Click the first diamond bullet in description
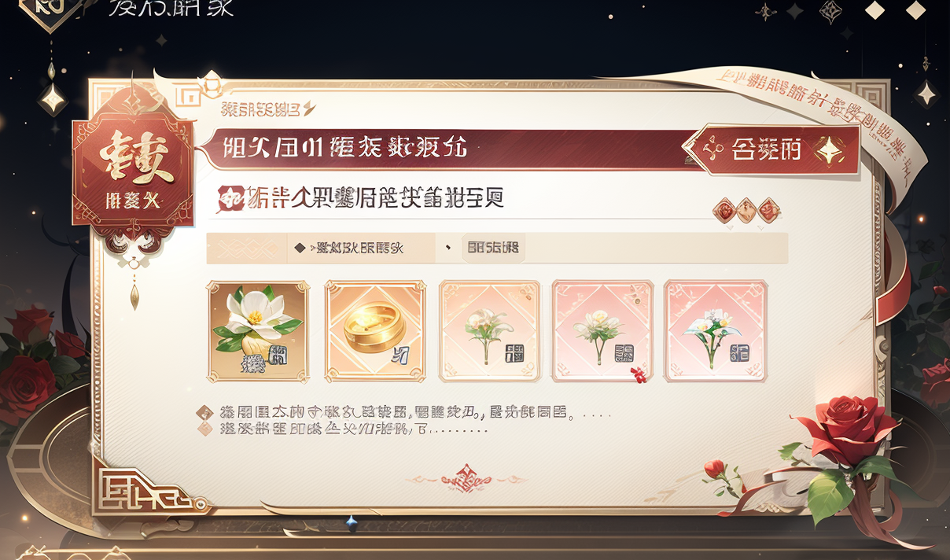Image resolution: width=950 pixels, height=560 pixels. click(x=204, y=412)
